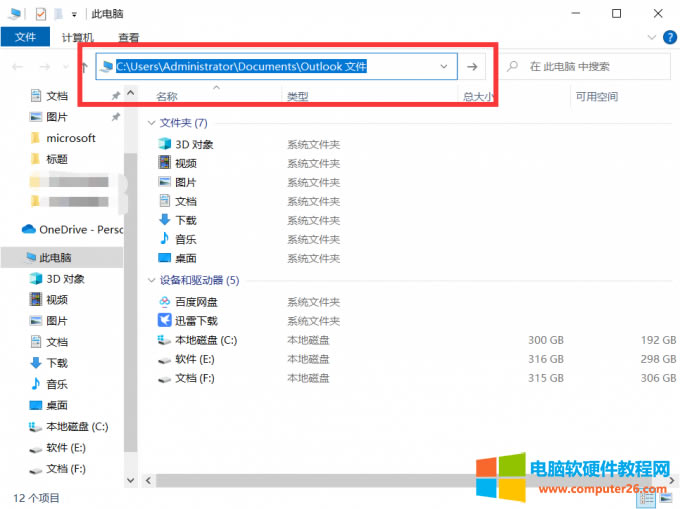This screenshot has height=509, width=680.
Task: Click the go-to arrow beside address bar
Action: (x=472, y=66)
